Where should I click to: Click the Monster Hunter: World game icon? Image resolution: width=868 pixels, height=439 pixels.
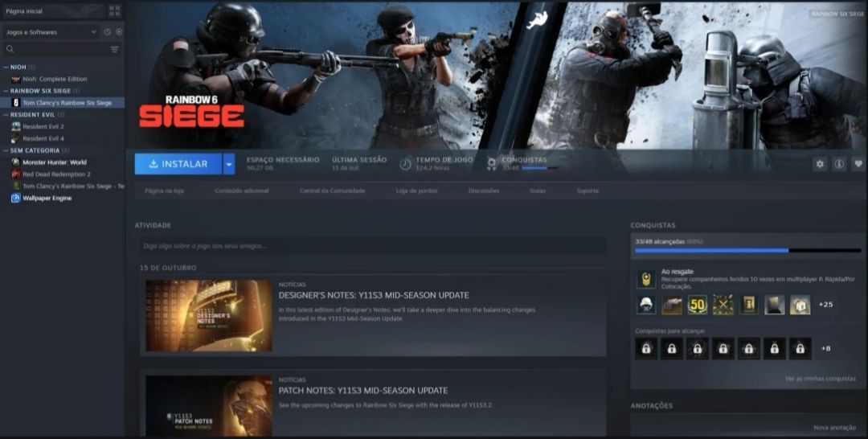(16, 162)
